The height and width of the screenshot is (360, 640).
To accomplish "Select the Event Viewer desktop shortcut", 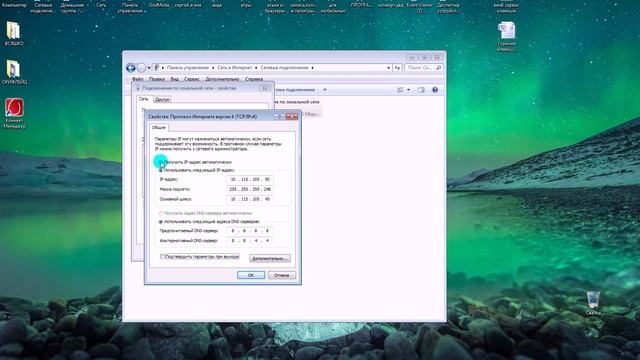I will tap(420, 7).
